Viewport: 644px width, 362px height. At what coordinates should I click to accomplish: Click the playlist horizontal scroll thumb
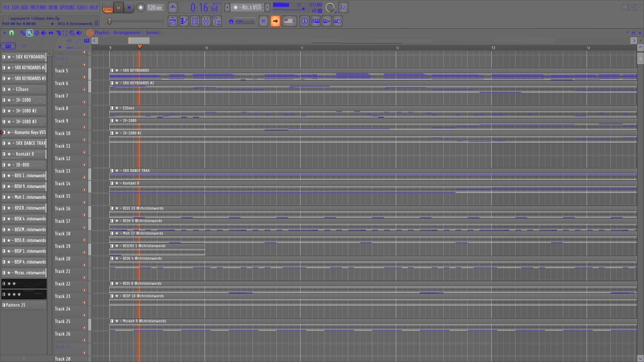139,41
